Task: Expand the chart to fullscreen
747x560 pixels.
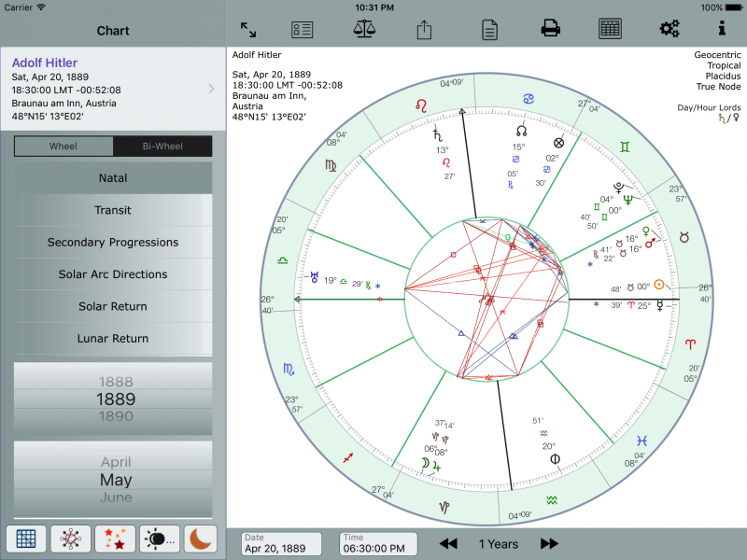Action: pyautogui.click(x=247, y=29)
